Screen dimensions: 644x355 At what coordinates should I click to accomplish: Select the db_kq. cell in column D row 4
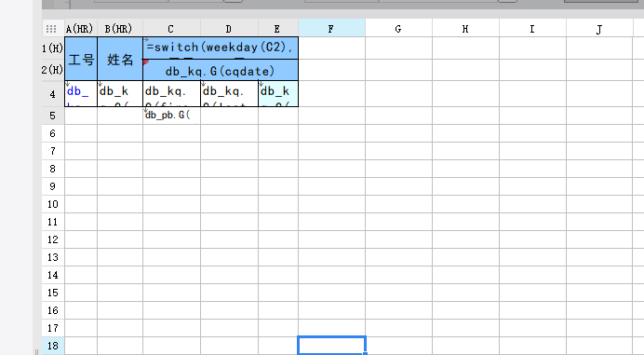click(x=229, y=94)
